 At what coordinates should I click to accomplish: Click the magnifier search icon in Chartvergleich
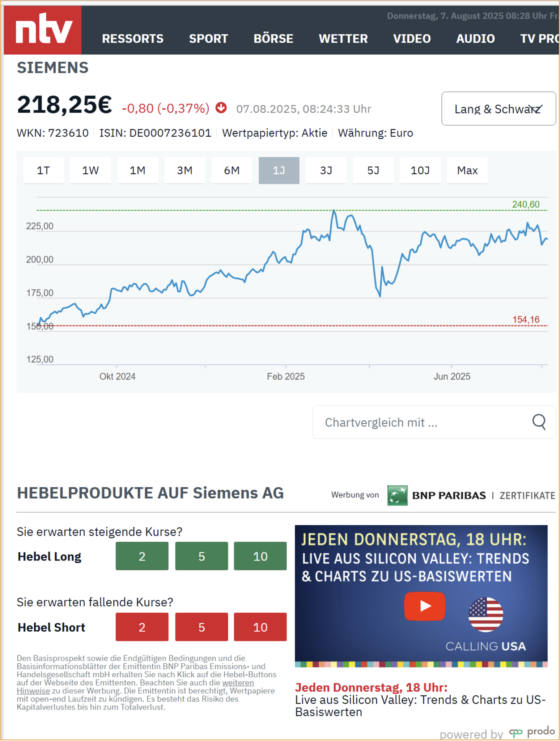click(539, 422)
